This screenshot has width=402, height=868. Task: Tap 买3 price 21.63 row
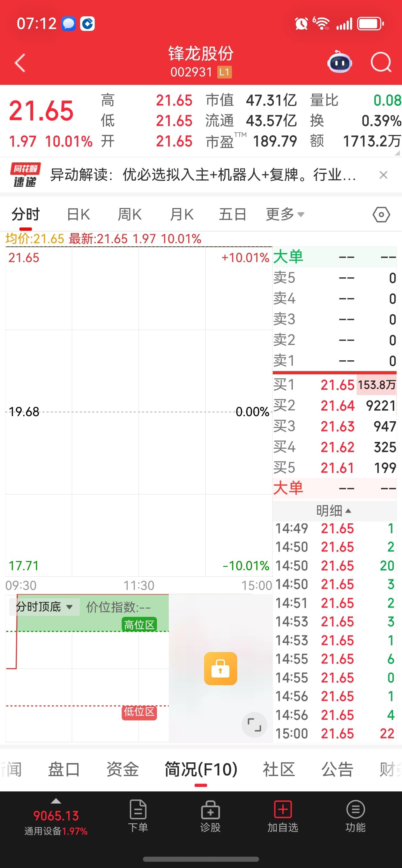pos(335,427)
